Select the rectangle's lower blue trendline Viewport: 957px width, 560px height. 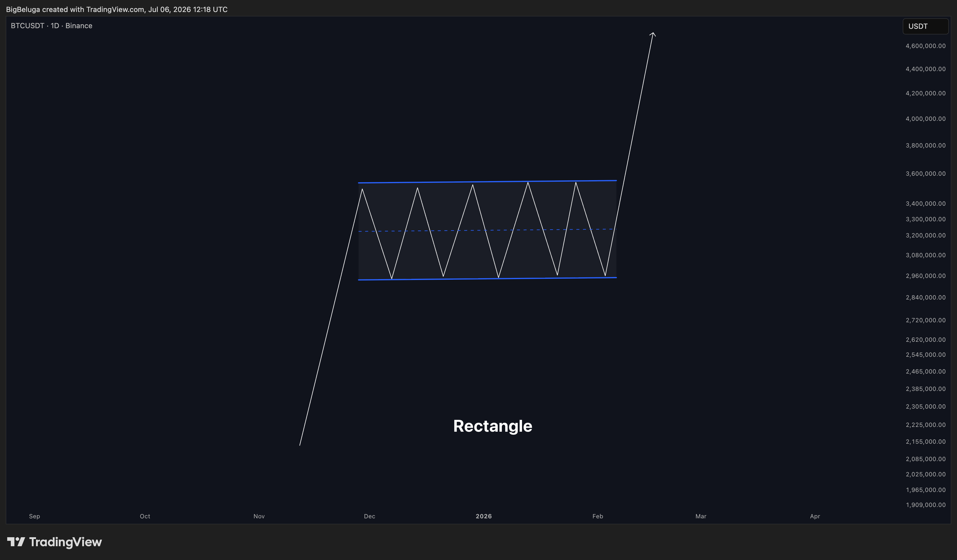point(487,279)
